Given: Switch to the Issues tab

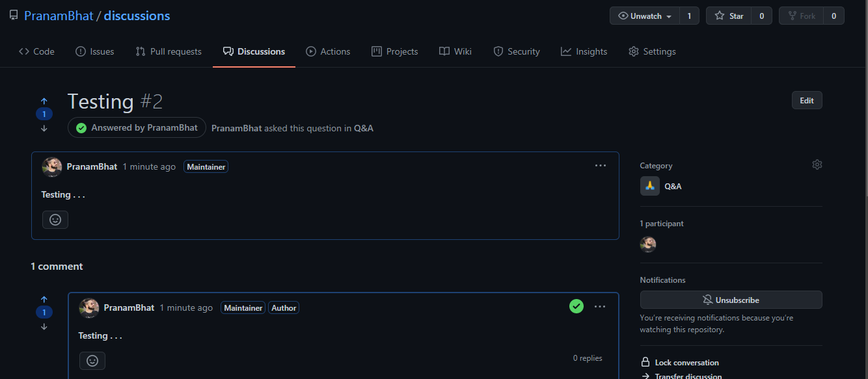Looking at the screenshot, I should coord(94,51).
